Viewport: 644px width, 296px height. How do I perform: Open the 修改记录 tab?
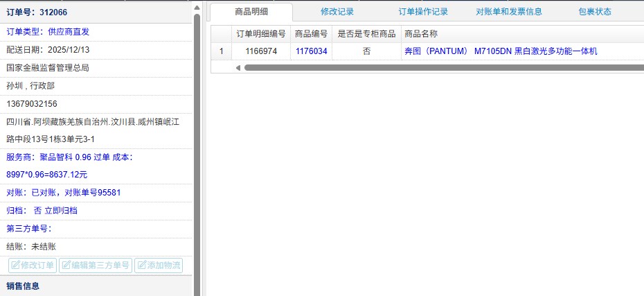(x=337, y=12)
